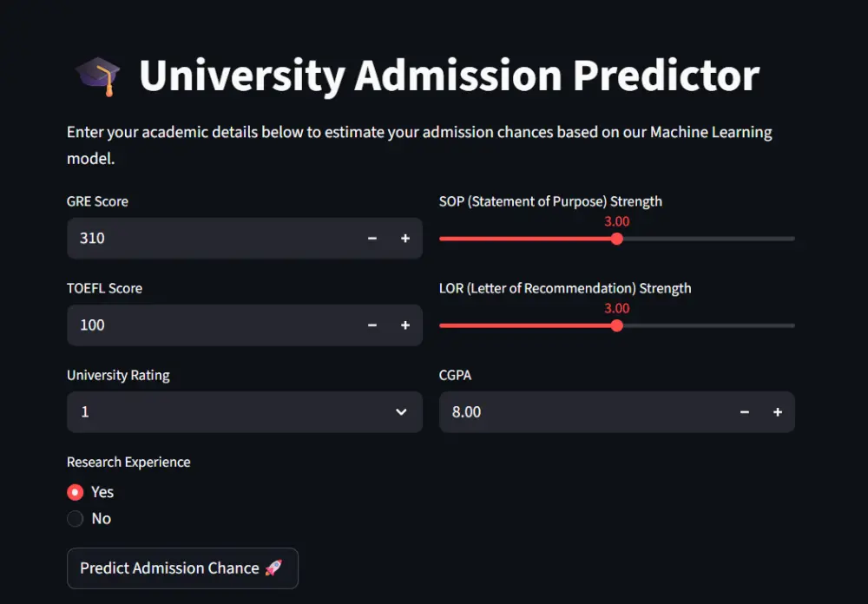Open the University Rating dropdown
This screenshot has height=604, width=868.
(234, 412)
